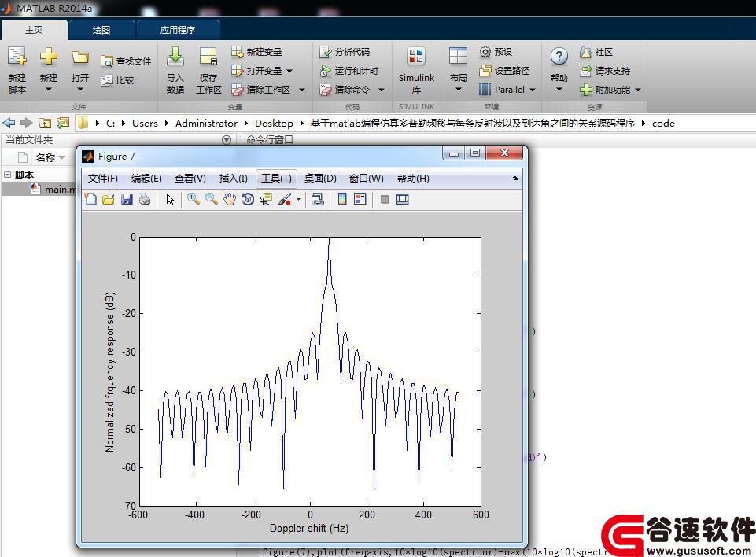Click Analyze Code (分析代码)

tap(345, 52)
